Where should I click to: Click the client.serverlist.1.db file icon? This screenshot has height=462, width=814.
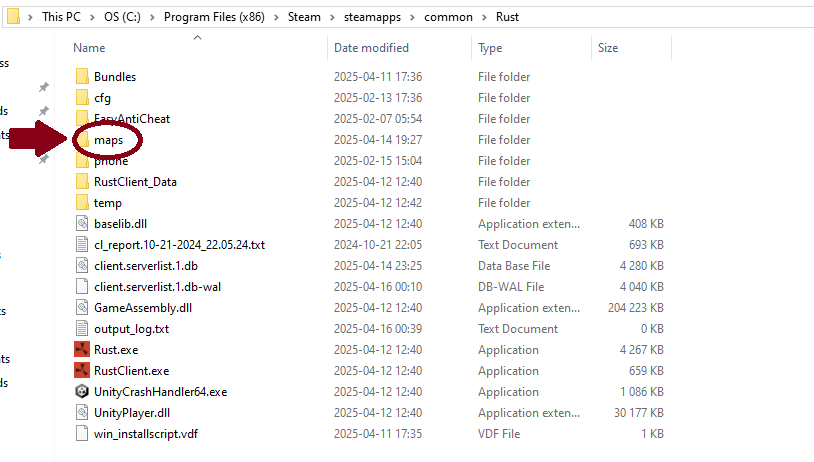[x=82, y=266]
